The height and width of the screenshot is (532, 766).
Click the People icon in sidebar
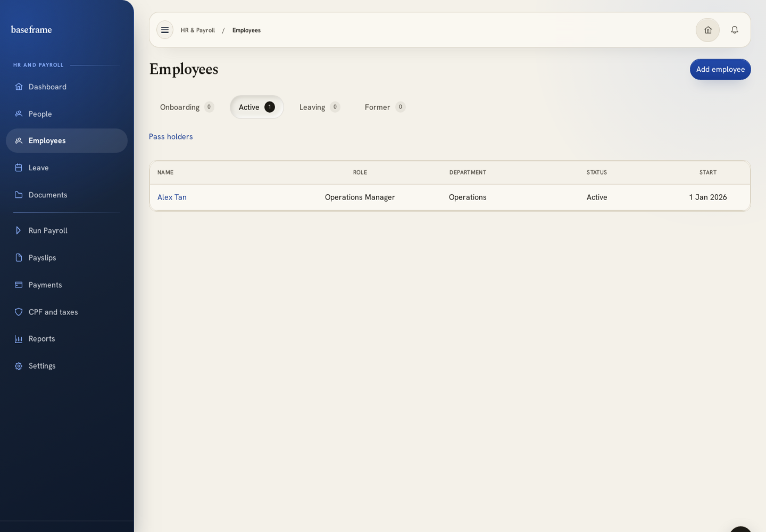pos(19,114)
